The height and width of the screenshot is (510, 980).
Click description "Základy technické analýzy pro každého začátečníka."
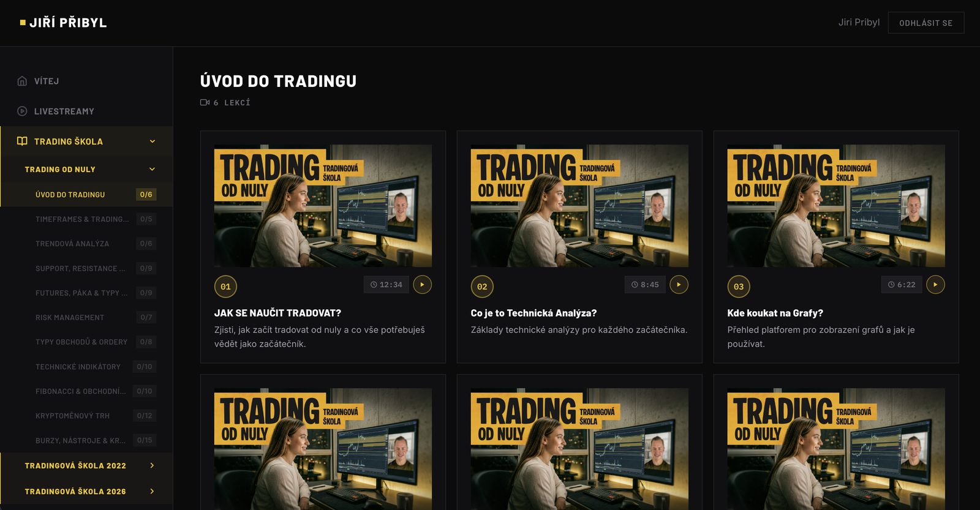pyautogui.click(x=579, y=330)
